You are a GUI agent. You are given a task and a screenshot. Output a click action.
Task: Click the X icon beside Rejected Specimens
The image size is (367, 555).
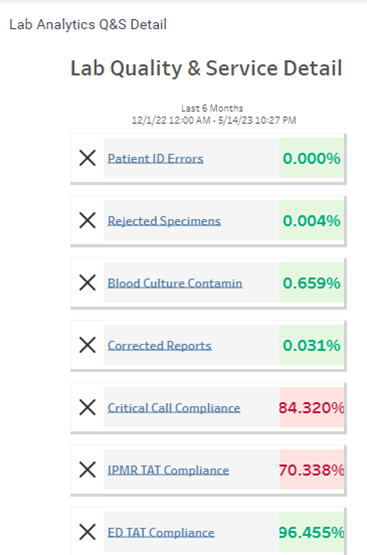click(x=87, y=220)
